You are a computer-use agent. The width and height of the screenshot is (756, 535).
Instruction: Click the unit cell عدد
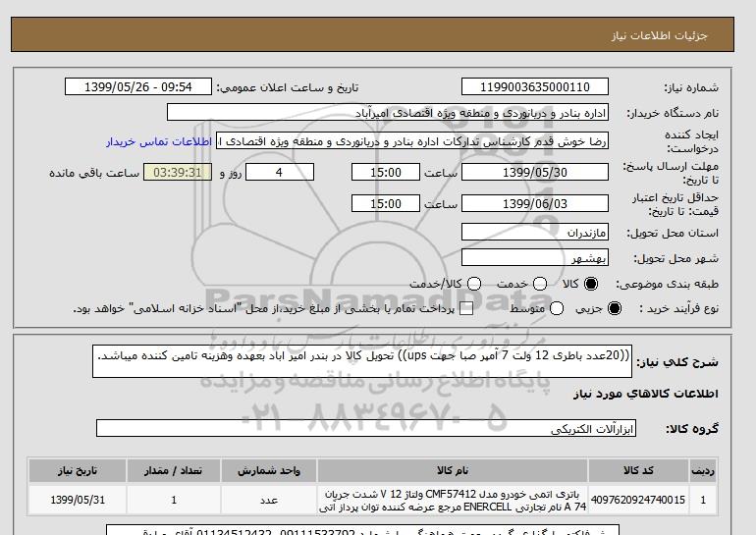(x=269, y=500)
